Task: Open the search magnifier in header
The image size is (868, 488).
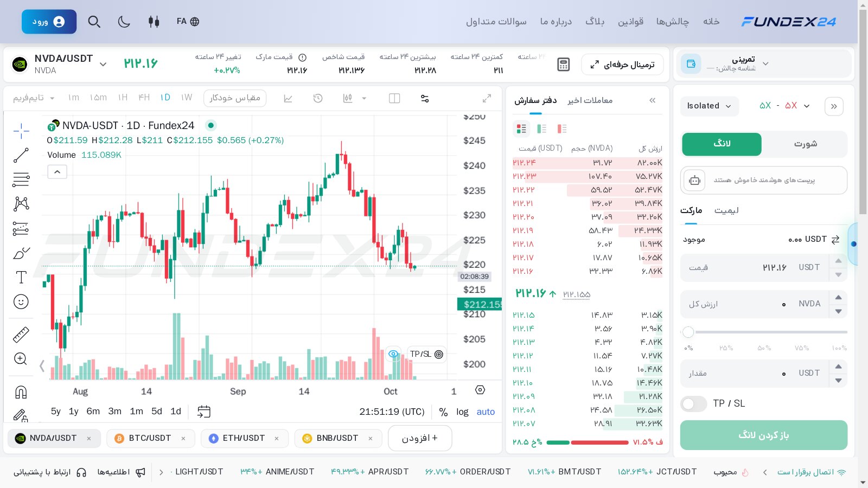Action: (94, 22)
